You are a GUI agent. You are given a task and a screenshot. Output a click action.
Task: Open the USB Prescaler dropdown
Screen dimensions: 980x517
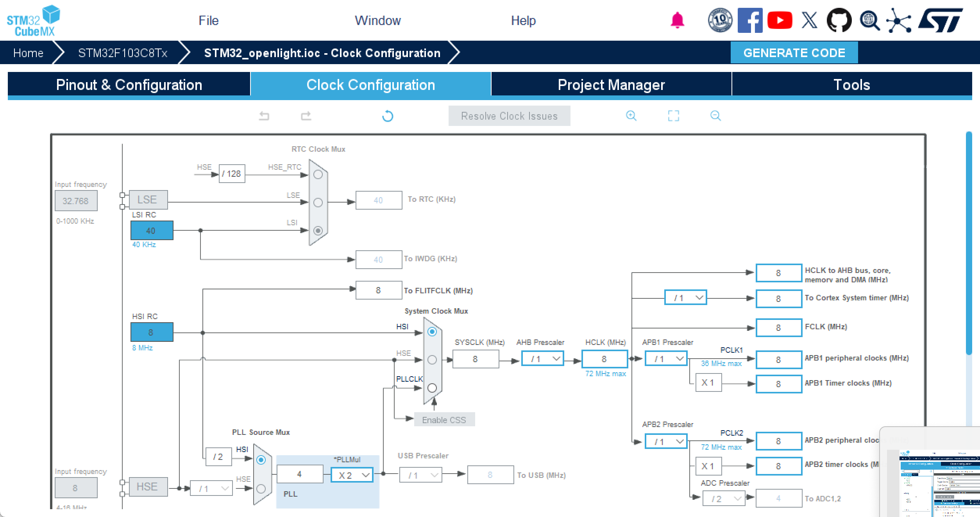click(421, 475)
